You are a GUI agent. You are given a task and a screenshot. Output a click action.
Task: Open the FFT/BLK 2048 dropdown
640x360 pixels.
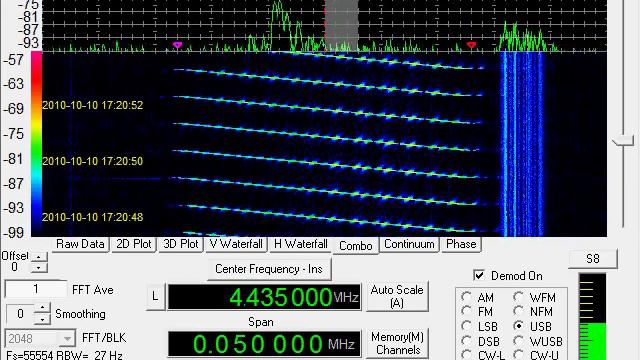click(67, 338)
